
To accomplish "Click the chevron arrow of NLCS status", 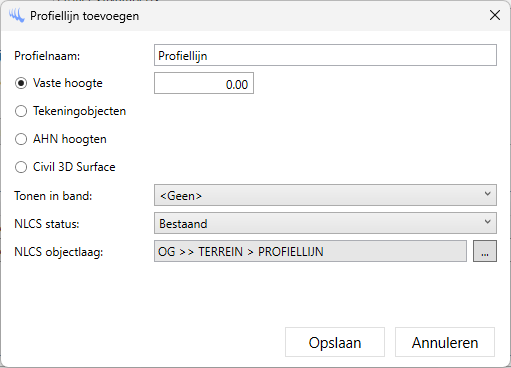I will tap(487, 222).
